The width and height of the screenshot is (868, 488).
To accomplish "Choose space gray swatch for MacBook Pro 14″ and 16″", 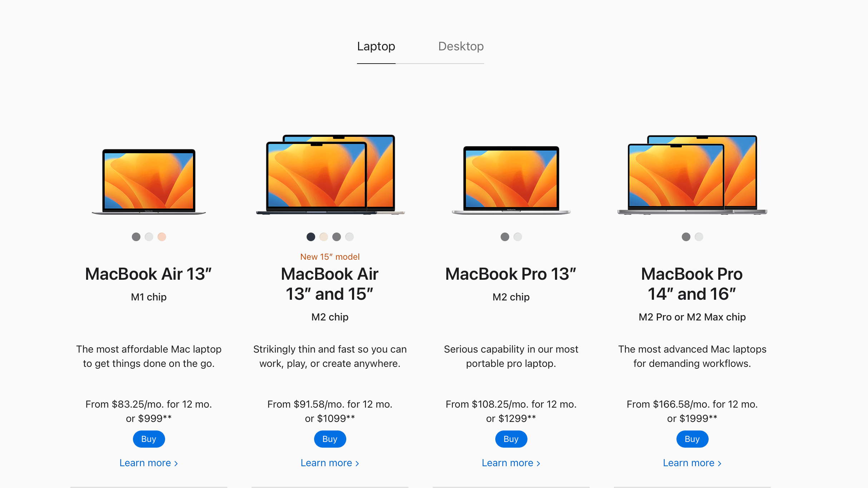I will point(686,237).
